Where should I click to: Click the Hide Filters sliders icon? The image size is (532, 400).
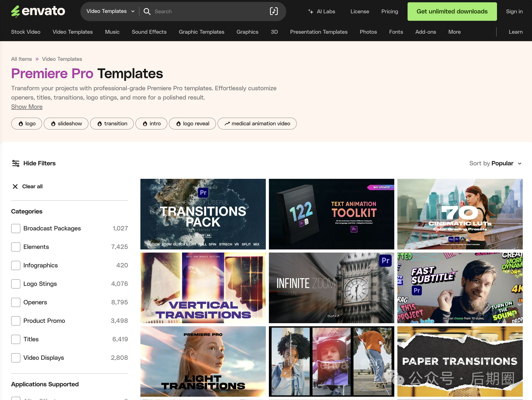point(16,163)
